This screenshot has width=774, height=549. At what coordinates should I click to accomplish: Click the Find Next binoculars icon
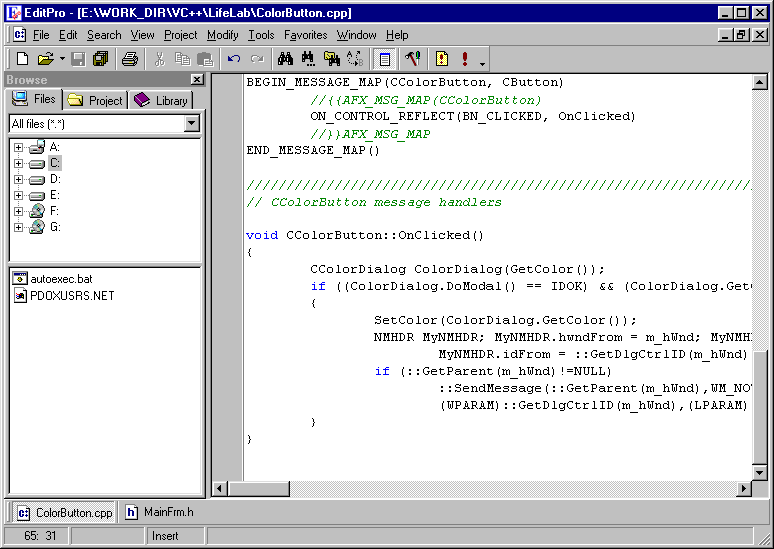click(x=309, y=59)
